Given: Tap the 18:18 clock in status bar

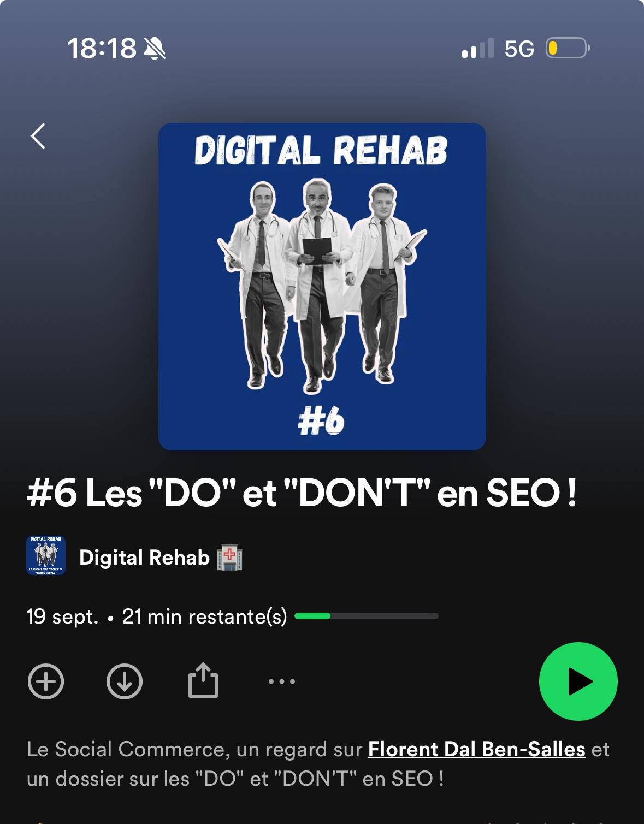Looking at the screenshot, I should (x=102, y=49).
